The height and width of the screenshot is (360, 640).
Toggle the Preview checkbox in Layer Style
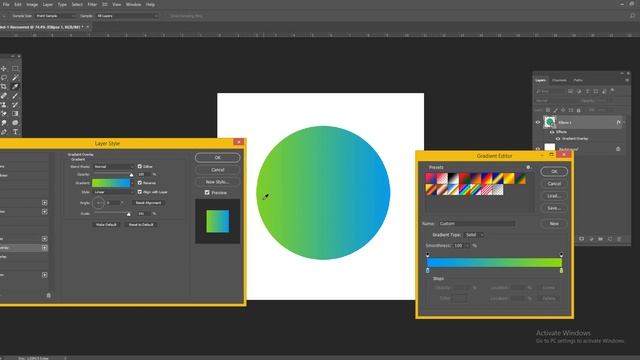point(207,192)
